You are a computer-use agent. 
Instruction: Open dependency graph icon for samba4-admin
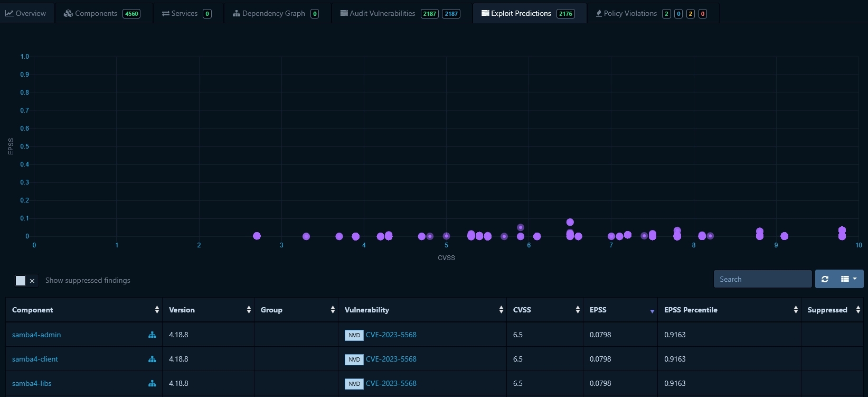click(x=152, y=335)
